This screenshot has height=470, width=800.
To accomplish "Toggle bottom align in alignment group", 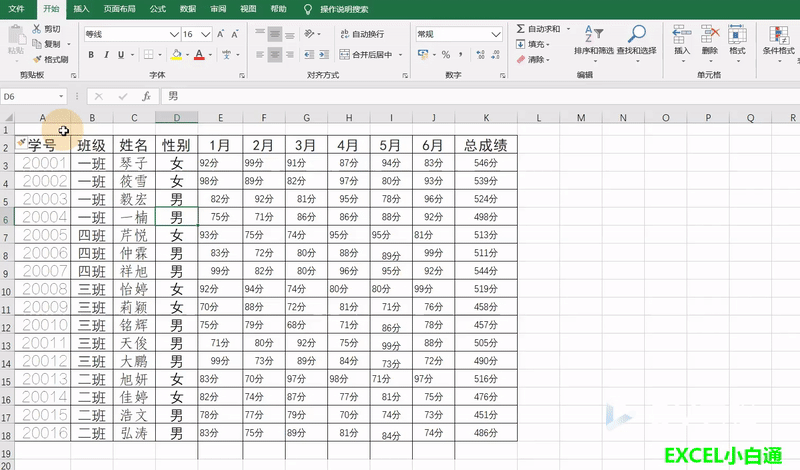I will pyautogui.click(x=290, y=34).
